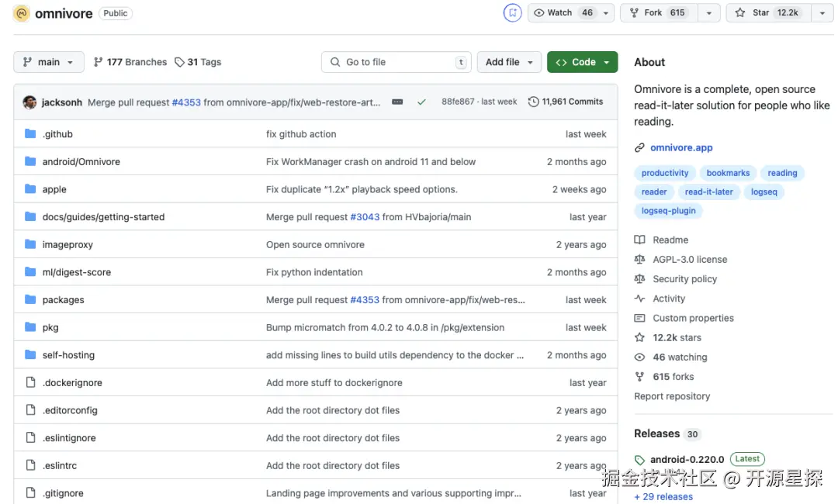Open the main branch selector dropdown
This screenshot has width=838, height=504.
click(x=49, y=62)
